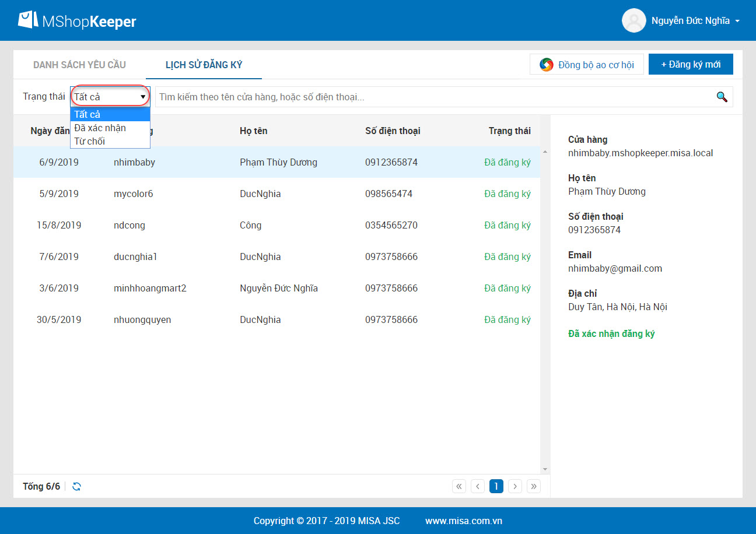Click page number 1 in pagination

tap(496, 486)
